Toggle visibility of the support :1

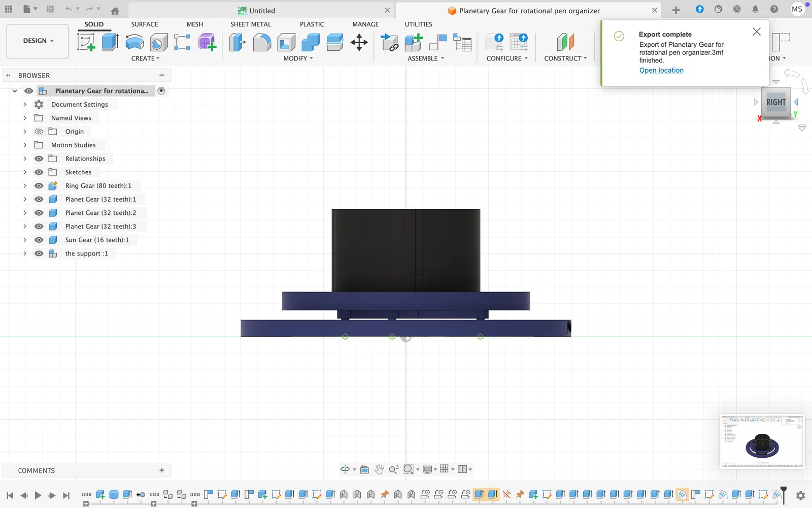[x=39, y=253]
